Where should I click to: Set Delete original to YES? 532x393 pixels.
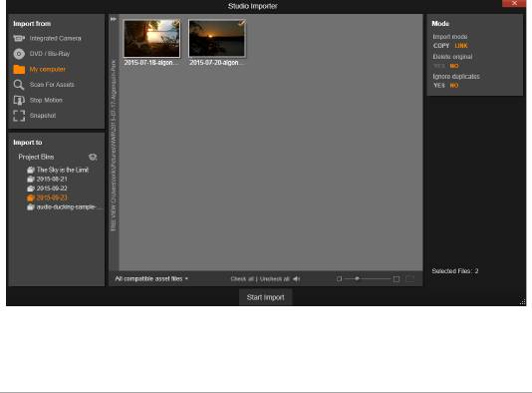438,66
